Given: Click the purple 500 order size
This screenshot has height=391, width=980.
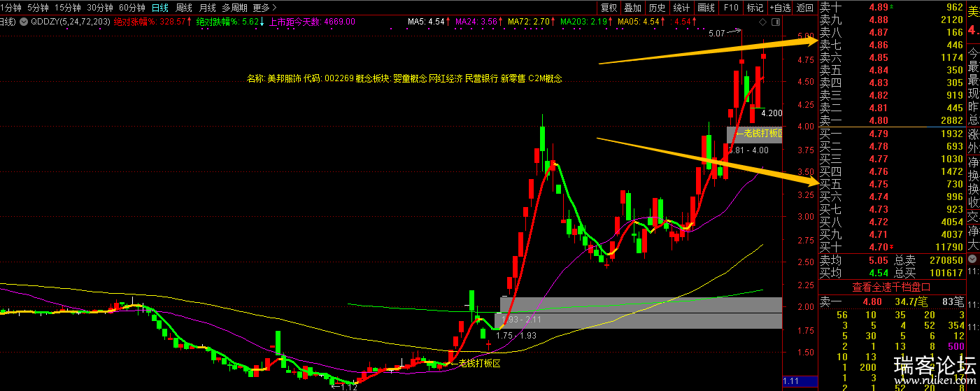Looking at the screenshot, I should 955,346.
